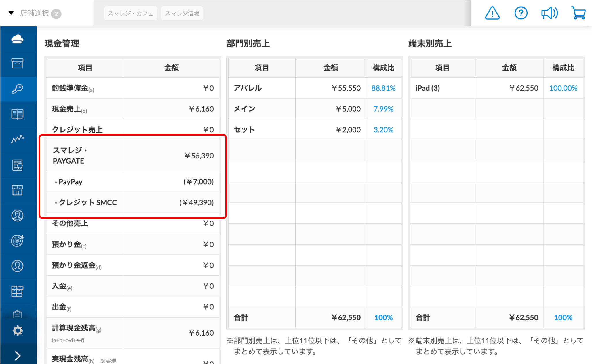Click the megaphone announcements icon
This screenshot has width=592, height=364.
coord(549,13)
